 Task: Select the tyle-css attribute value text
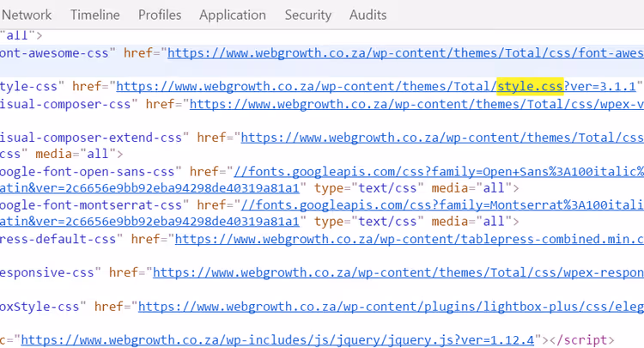28,86
